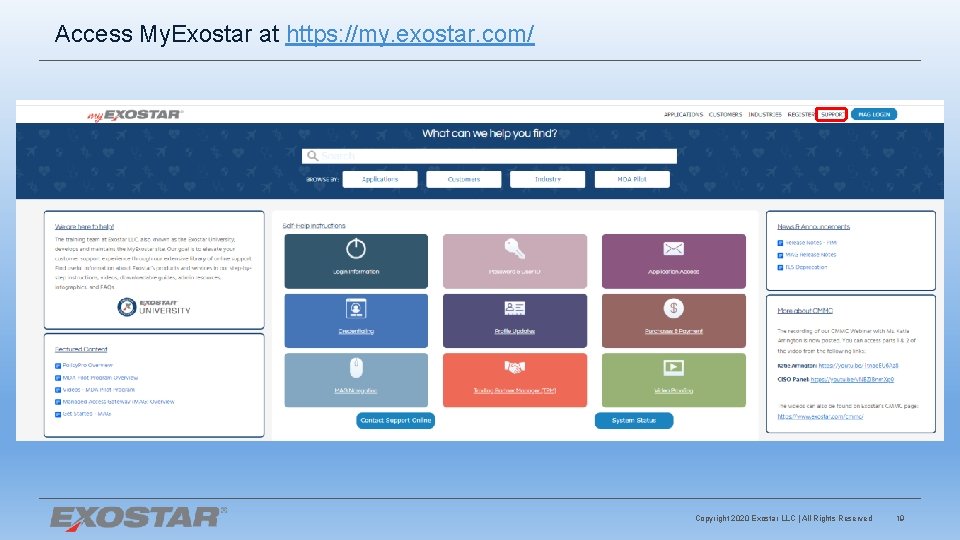This screenshot has width=960, height=540.
Task: Click Contact Support Online button
Action: click(x=396, y=421)
